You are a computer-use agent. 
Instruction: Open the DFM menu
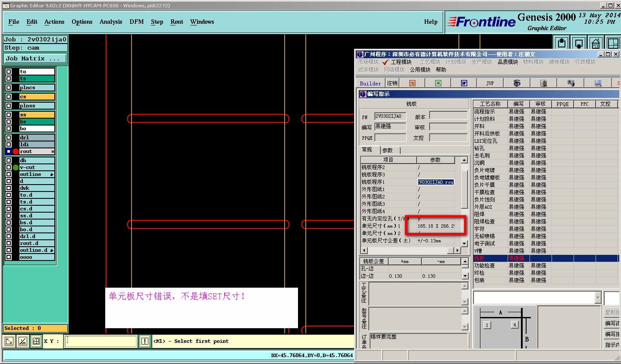click(137, 22)
